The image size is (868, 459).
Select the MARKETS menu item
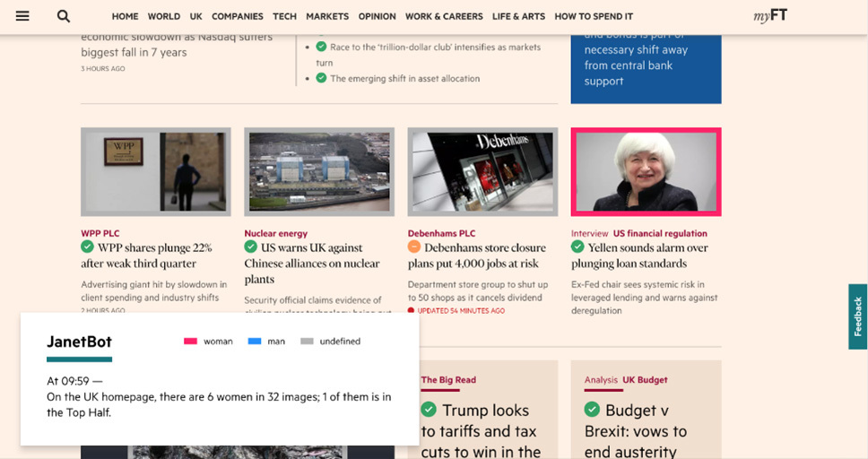(327, 16)
